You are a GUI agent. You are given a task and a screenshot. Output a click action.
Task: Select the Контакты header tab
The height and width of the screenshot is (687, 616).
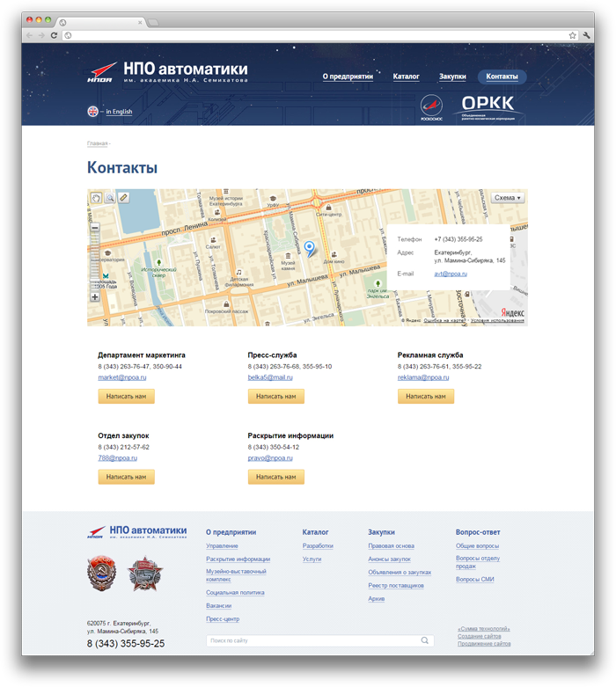pos(502,77)
